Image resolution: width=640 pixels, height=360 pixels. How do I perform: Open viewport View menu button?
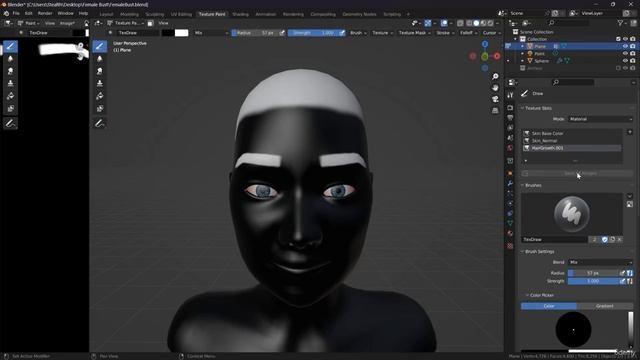(164, 23)
